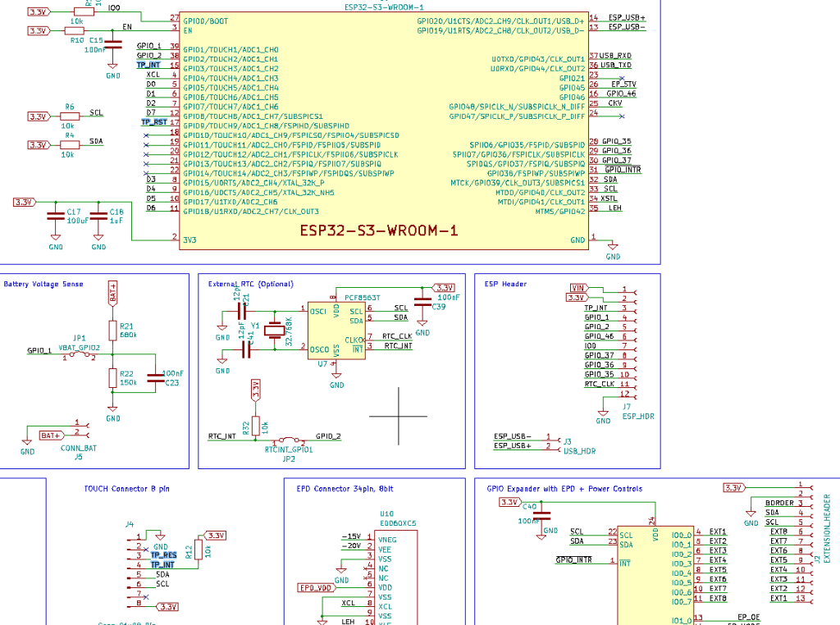Select the J7 ESP_HDR connector
Image resolution: width=840 pixels, height=625 pixels.
point(625,340)
